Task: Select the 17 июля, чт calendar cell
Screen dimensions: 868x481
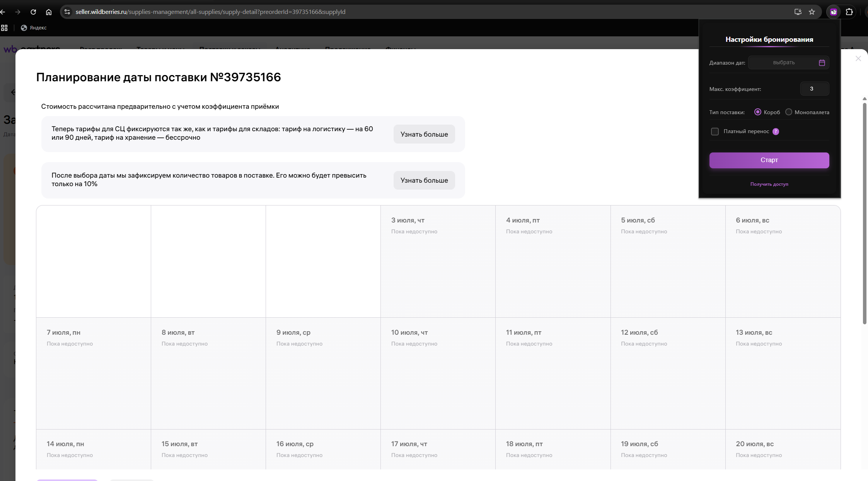Action: (x=438, y=449)
